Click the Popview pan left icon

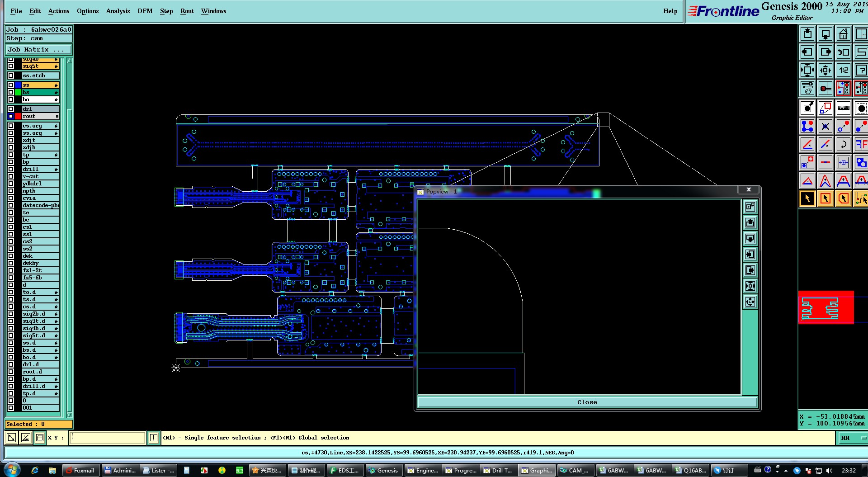(750, 255)
